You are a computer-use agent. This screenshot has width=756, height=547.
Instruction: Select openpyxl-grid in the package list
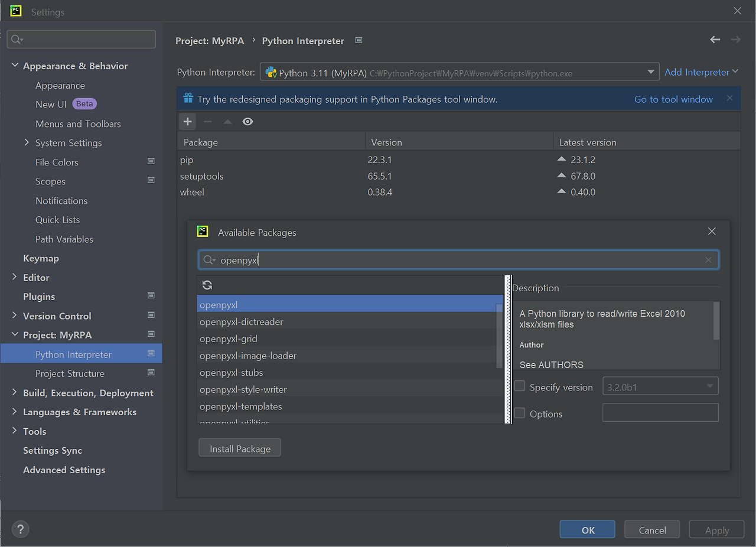tap(350, 338)
